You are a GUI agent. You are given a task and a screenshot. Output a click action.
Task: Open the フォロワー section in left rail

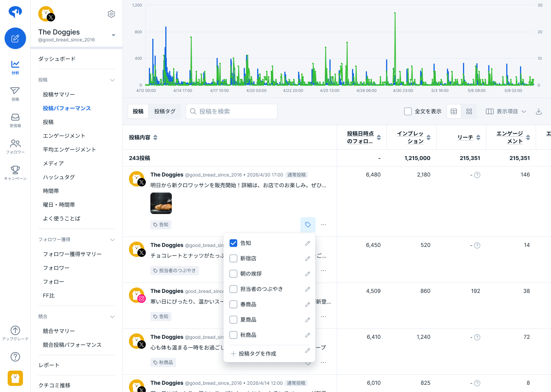click(15, 146)
